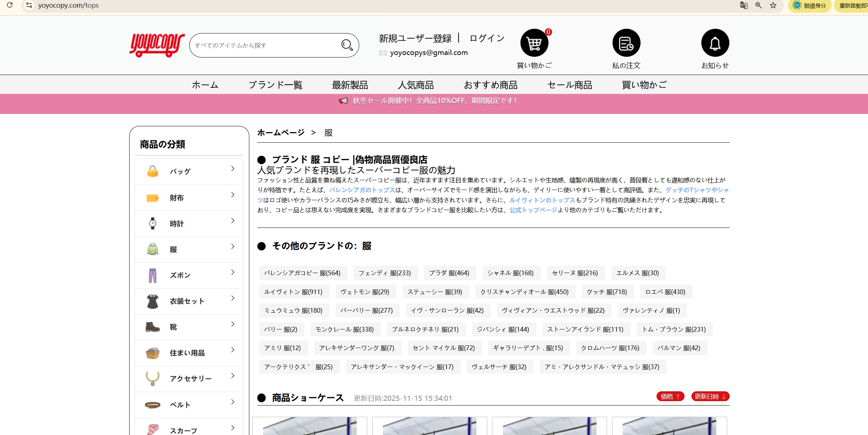
Task: Click the ログイン link
Action: click(x=487, y=38)
